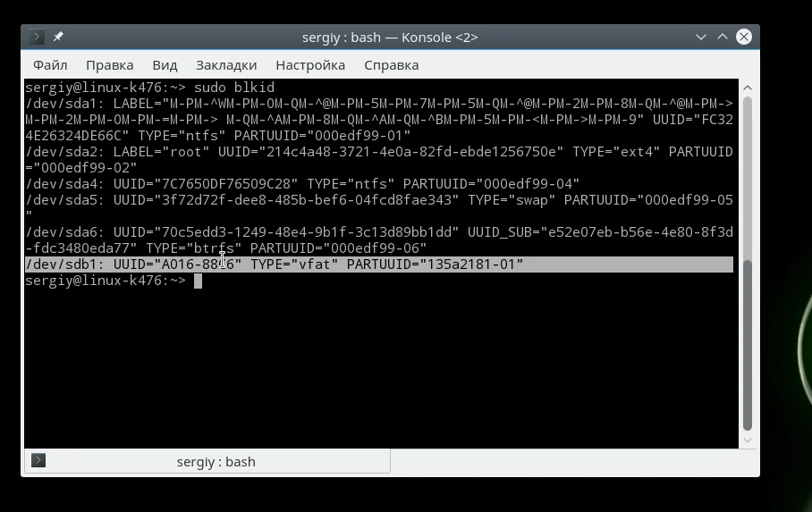Click the /dev/sda6 UUID text
This screenshot has height=512, width=812.
286,232
